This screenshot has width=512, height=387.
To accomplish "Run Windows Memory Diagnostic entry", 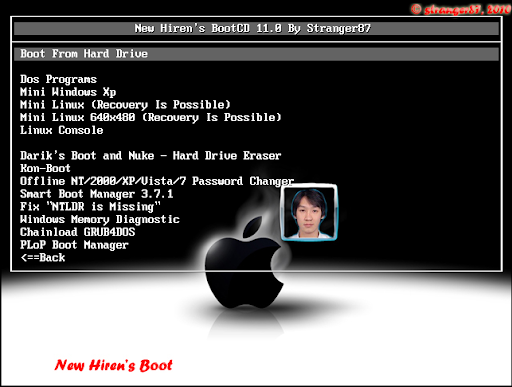I will click(100, 219).
